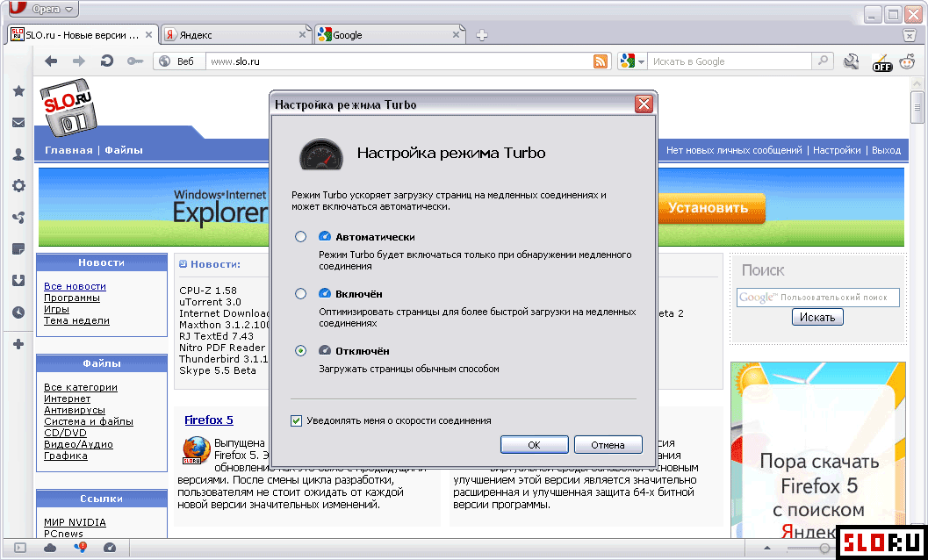This screenshot has width=928, height=560.
Task: Close the Яндекс tab
Action: coord(302,35)
